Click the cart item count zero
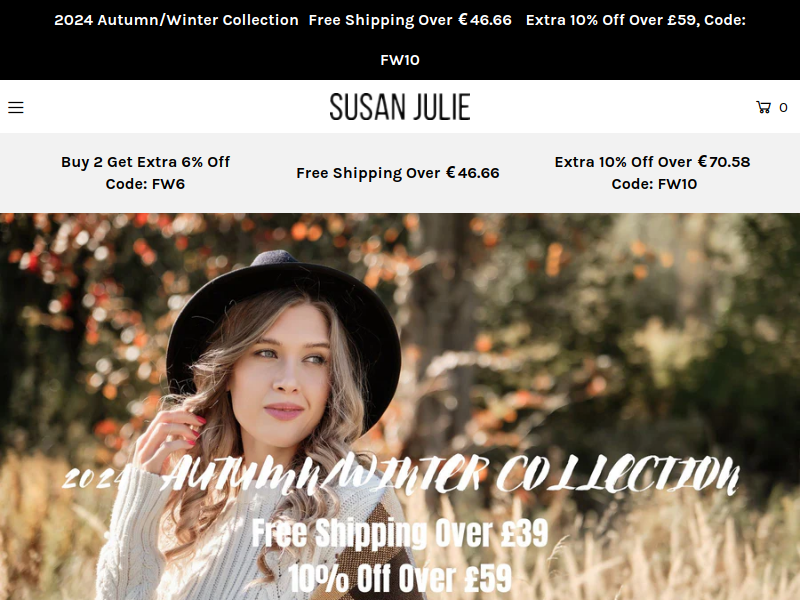This screenshot has width=800, height=600. pos(783,108)
